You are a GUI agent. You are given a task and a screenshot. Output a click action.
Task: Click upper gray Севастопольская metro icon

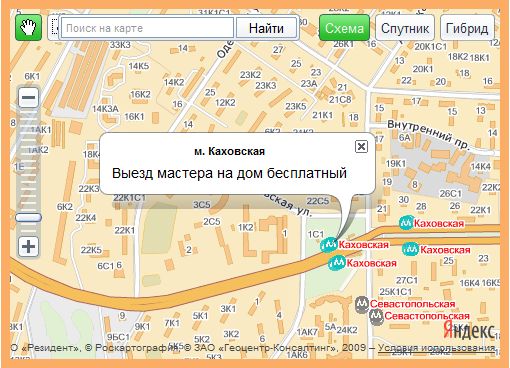click(x=362, y=304)
